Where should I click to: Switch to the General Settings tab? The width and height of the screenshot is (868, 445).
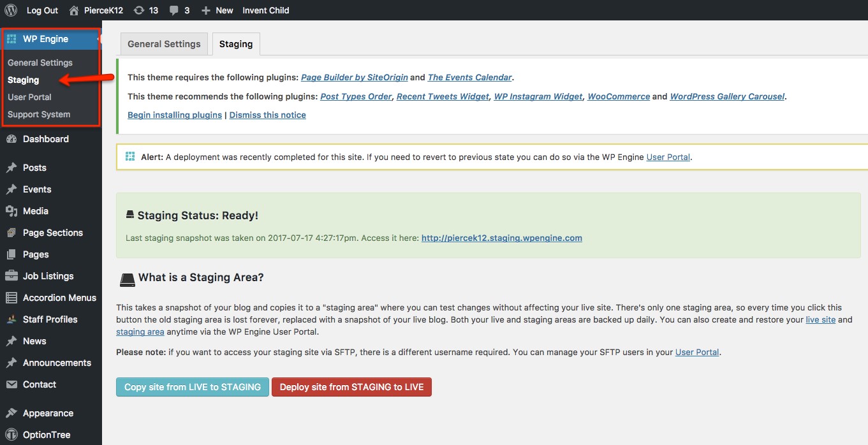point(164,44)
